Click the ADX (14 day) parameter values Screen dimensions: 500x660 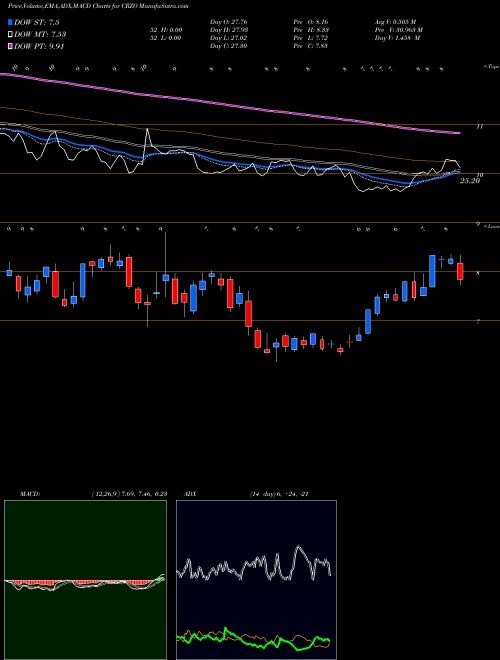279,494
